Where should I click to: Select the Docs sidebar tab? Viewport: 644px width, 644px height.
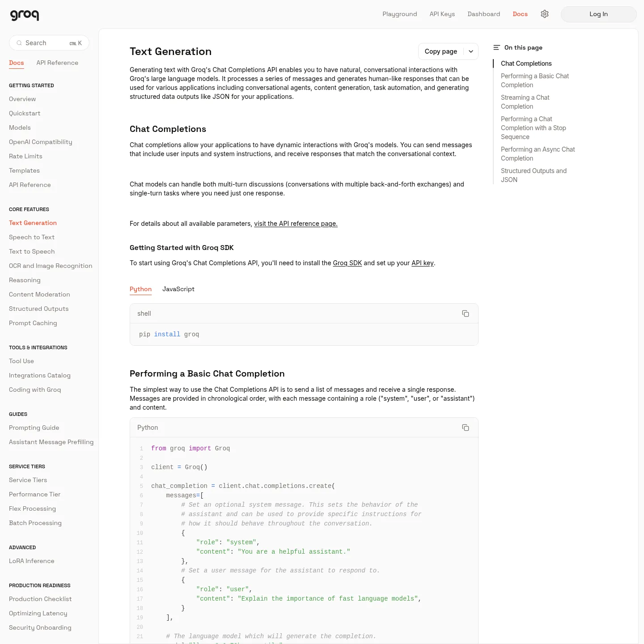pyautogui.click(x=17, y=63)
